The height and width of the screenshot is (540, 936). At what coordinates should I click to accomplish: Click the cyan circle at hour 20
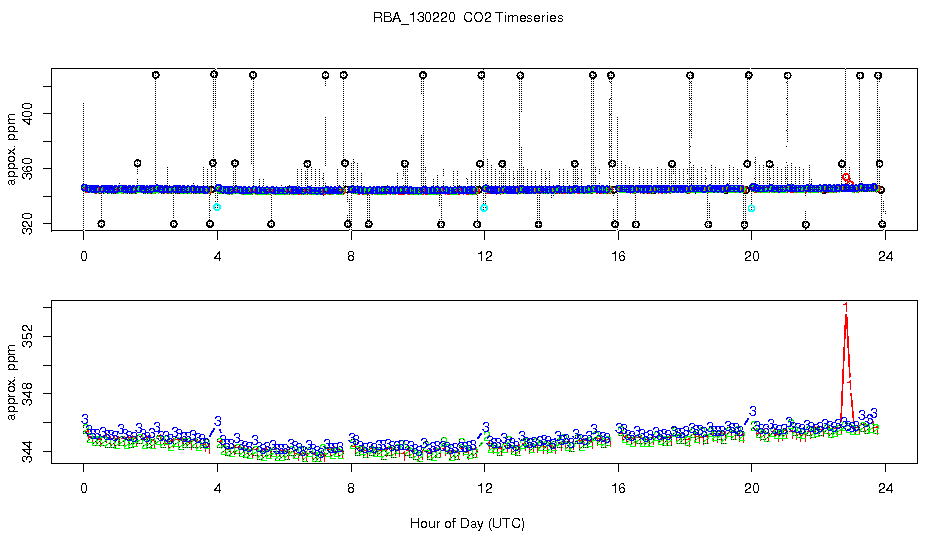coord(752,208)
